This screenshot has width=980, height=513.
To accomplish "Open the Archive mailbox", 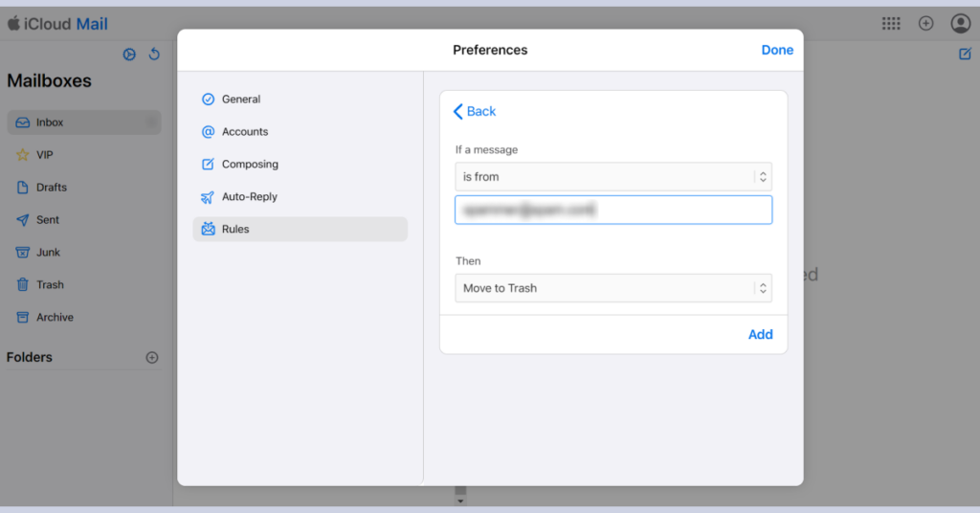I will (55, 317).
